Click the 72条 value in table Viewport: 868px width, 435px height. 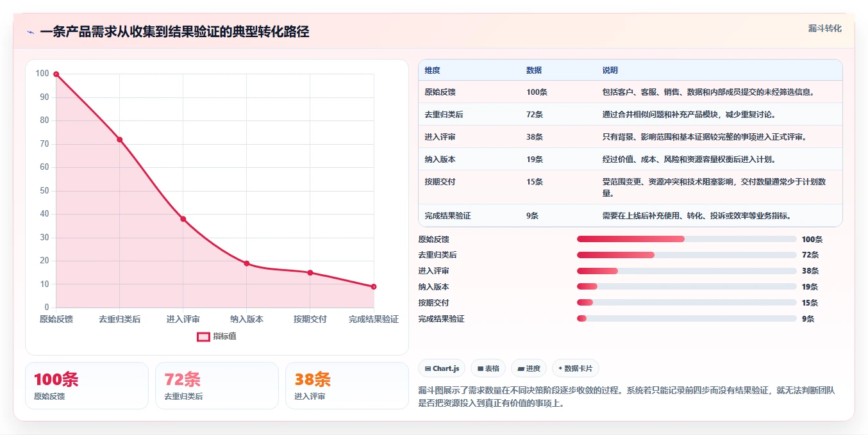click(x=535, y=115)
